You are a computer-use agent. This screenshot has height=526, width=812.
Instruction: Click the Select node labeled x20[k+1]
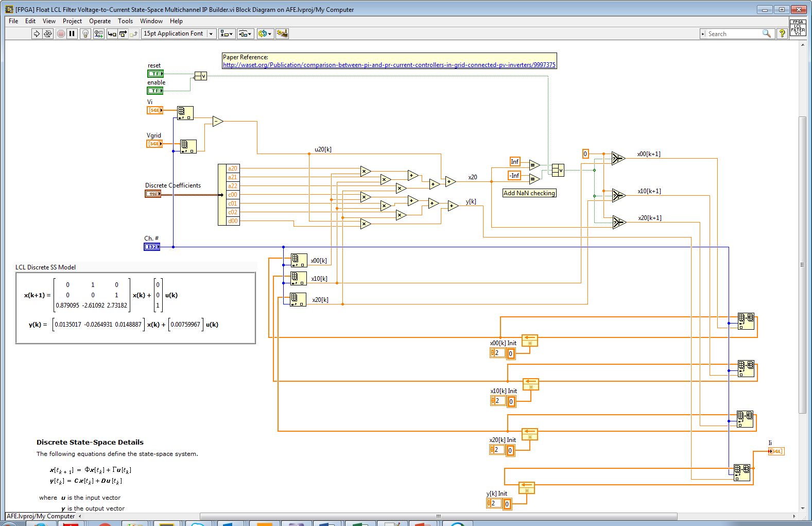click(619, 222)
